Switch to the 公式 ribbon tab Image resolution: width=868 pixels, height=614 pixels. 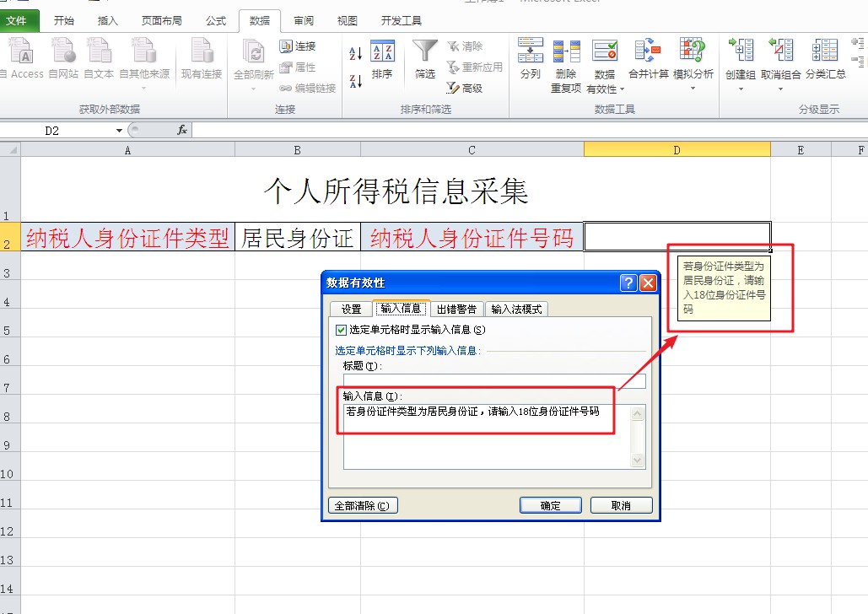click(x=216, y=20)
